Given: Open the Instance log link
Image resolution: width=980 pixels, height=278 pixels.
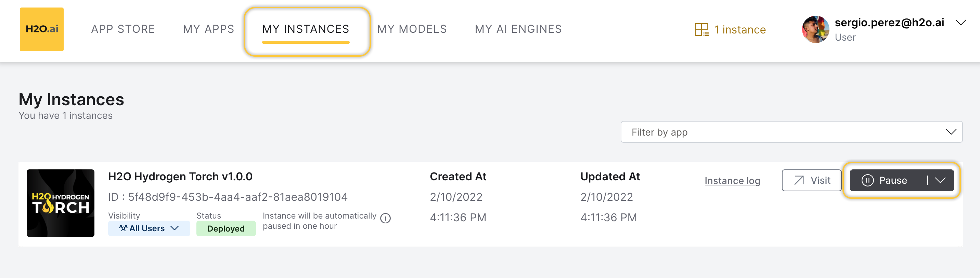Looking at the screenshot, I should coord(732,181).
